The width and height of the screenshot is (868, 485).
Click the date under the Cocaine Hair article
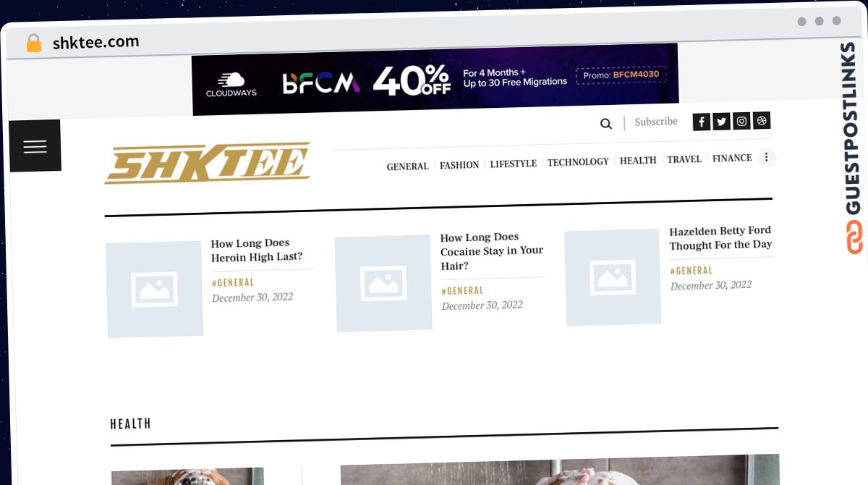pyautogui.click(x=482, y=305)
